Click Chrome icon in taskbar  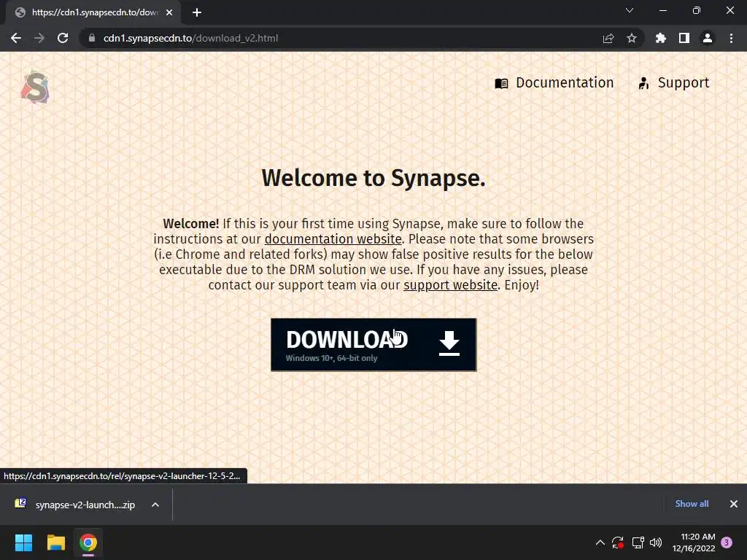click(x=88, y=542)
